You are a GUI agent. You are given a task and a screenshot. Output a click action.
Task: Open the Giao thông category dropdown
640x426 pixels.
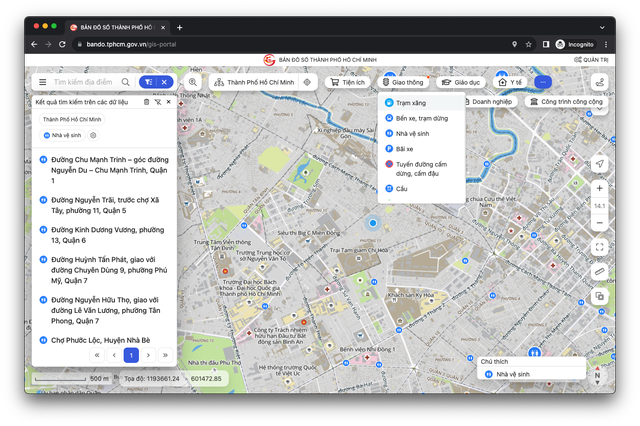coord(403,82)
